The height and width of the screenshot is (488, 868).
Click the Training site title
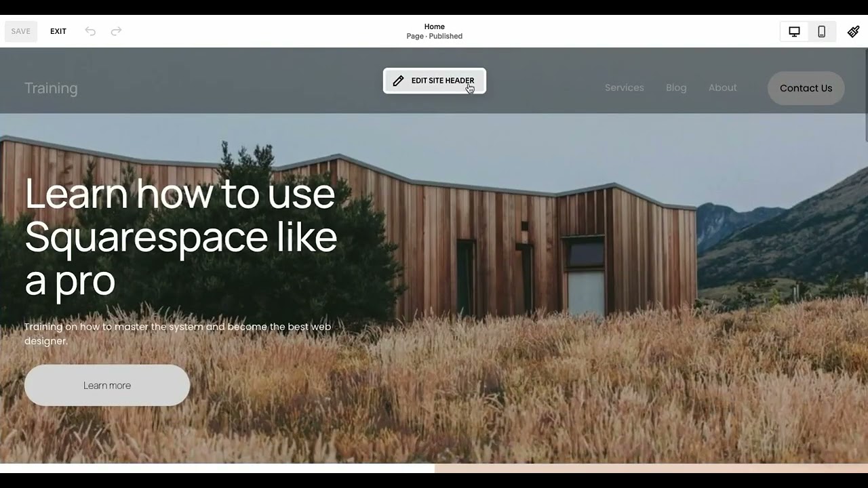pyautogui.click(x=51, y=88)
